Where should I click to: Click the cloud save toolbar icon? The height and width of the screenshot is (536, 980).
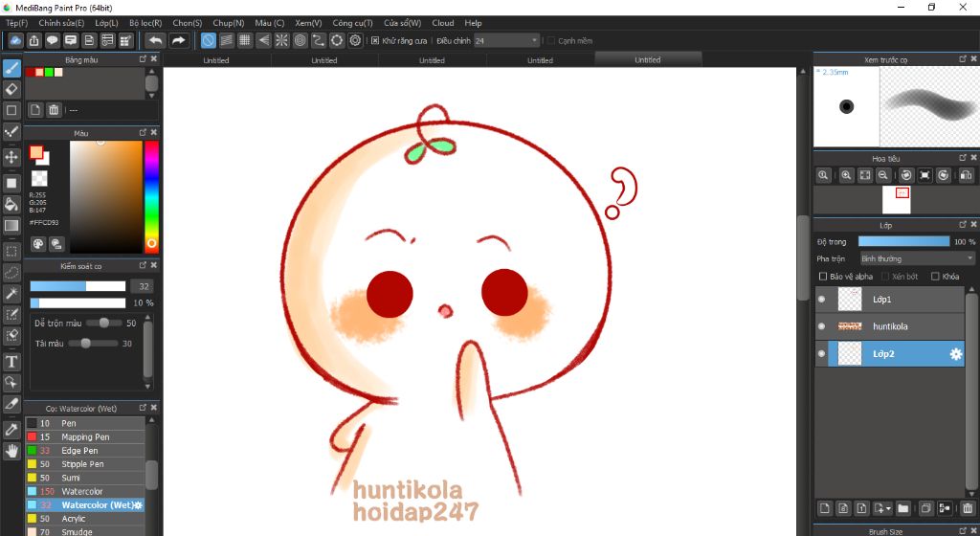point(15,40)
